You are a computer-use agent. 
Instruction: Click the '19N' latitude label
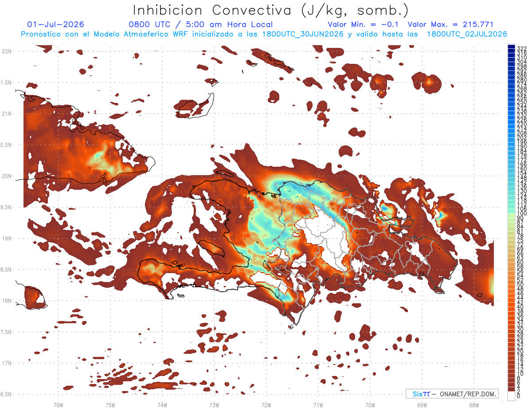(x=7, y=239)
